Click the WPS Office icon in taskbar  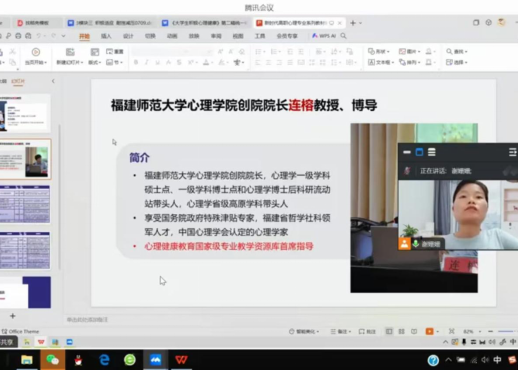pyautogui.click(x=181, y=360)
